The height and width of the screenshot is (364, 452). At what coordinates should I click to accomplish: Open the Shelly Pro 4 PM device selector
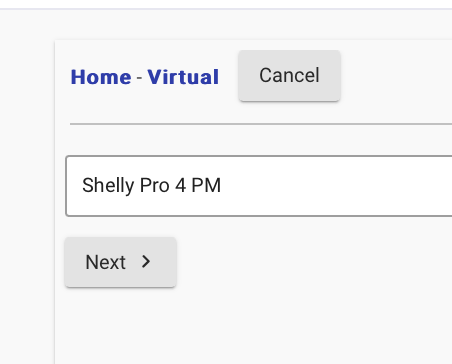pyautogui.click(x=259, y=186)
